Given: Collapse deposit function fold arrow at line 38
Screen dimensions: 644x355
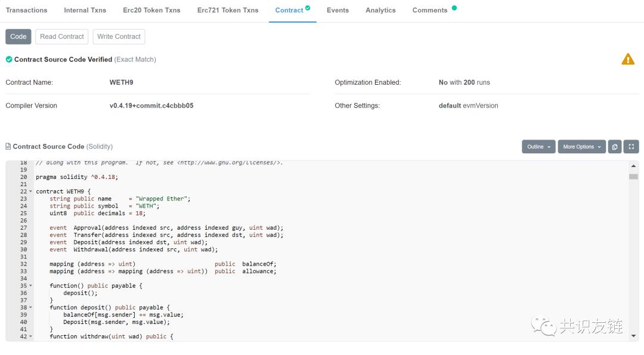Looking at the screenshot, I should tap(30, 307).
